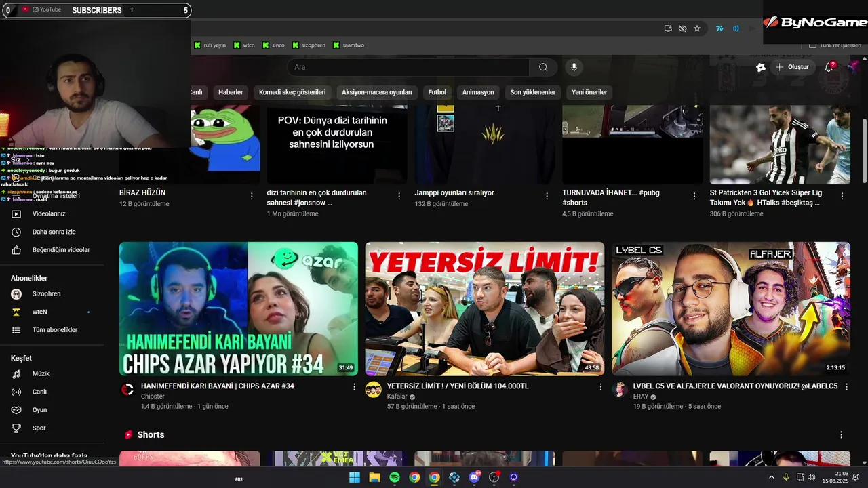Play the LVBEL C5 ALFAJER Valorant thumbnail
The height and width of the screenshot is (488, 868).
[x=731, y=308]
